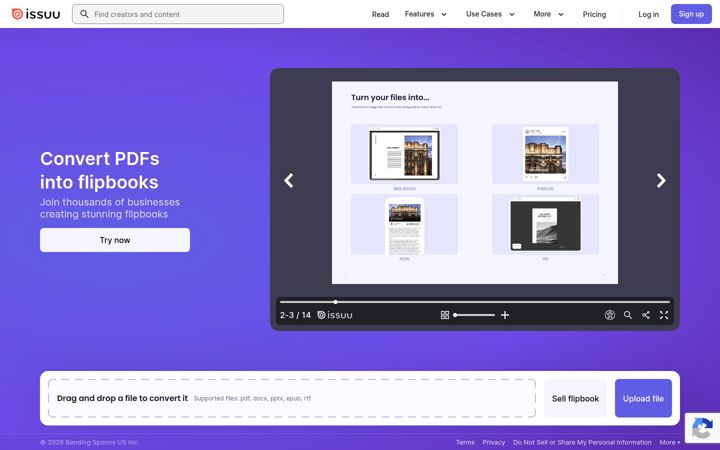Click the flipbook page preview
The height and width of the screenshot is (450, 720).
point(475,183)
